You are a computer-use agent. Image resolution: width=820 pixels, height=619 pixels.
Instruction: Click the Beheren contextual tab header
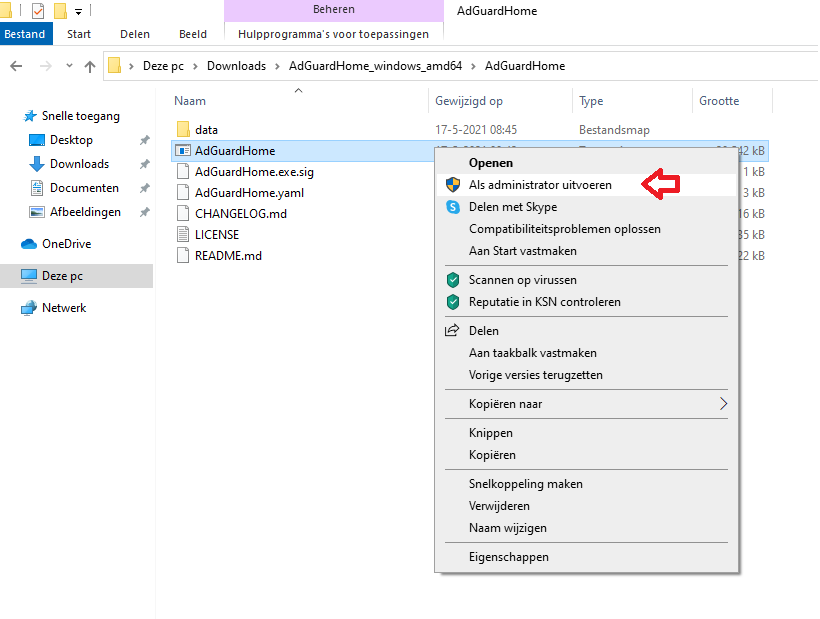(x=334, y=10)
